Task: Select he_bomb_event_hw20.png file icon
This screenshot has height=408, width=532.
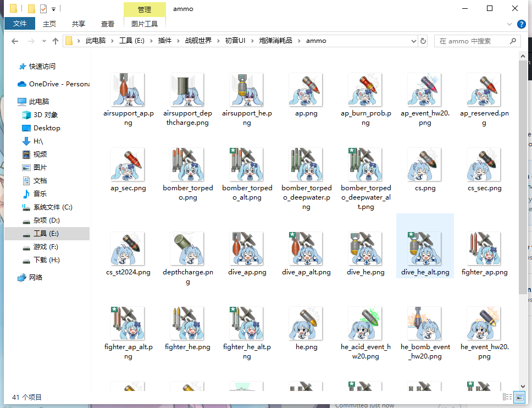Action: pyautogui.click(x=425, y=323)
